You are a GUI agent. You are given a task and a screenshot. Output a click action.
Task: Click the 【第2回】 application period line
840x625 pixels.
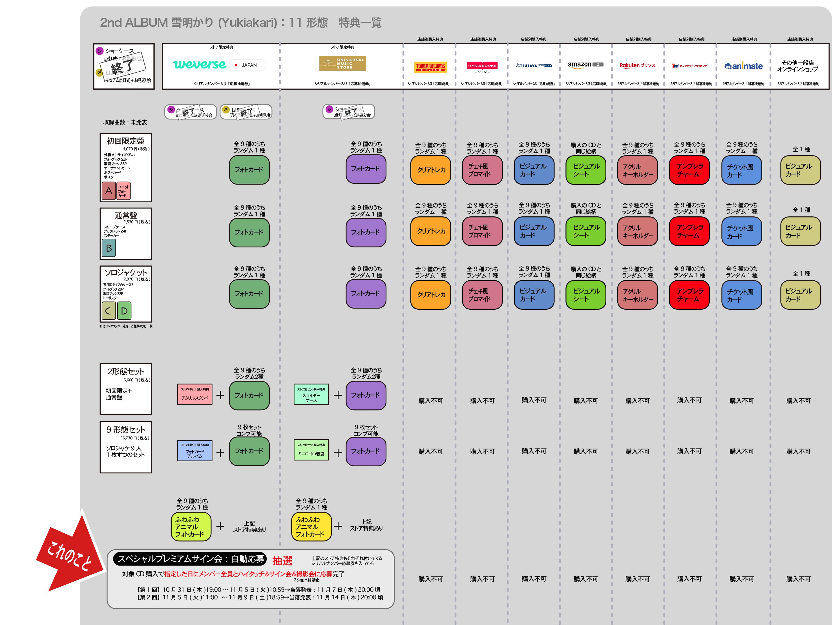click(x=260, y=597)
